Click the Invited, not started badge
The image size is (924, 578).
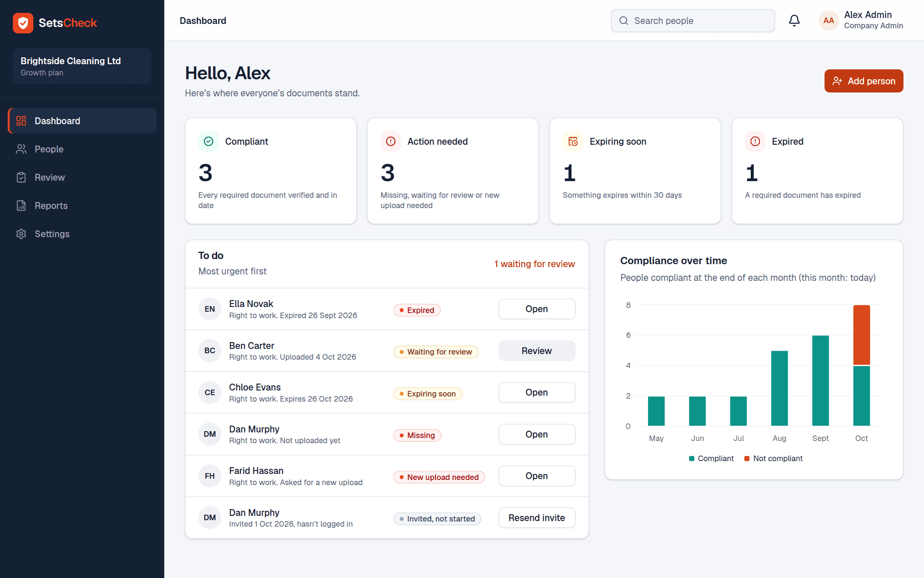[437, 519]
